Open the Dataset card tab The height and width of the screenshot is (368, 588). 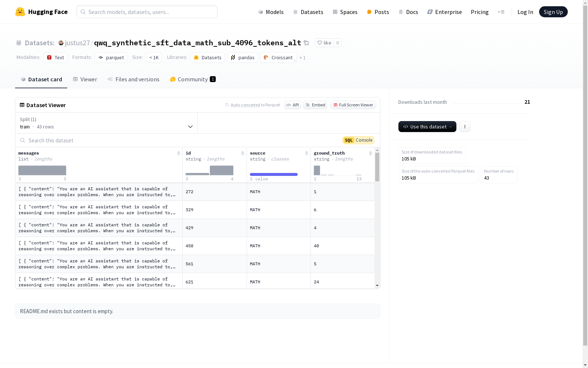coord(41,79)
